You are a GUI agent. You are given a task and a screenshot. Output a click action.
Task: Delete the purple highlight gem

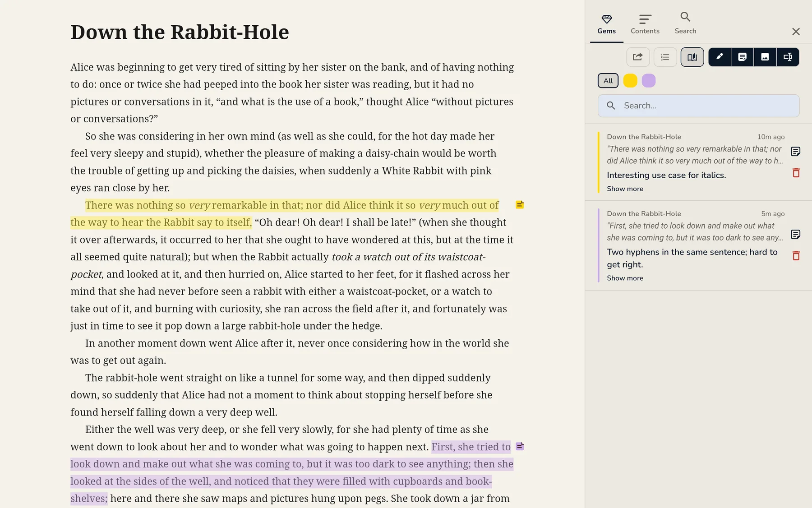796,256
